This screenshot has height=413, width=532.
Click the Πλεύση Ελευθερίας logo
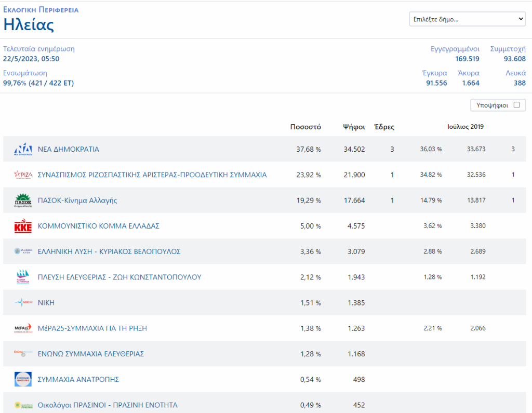[23, 277]
